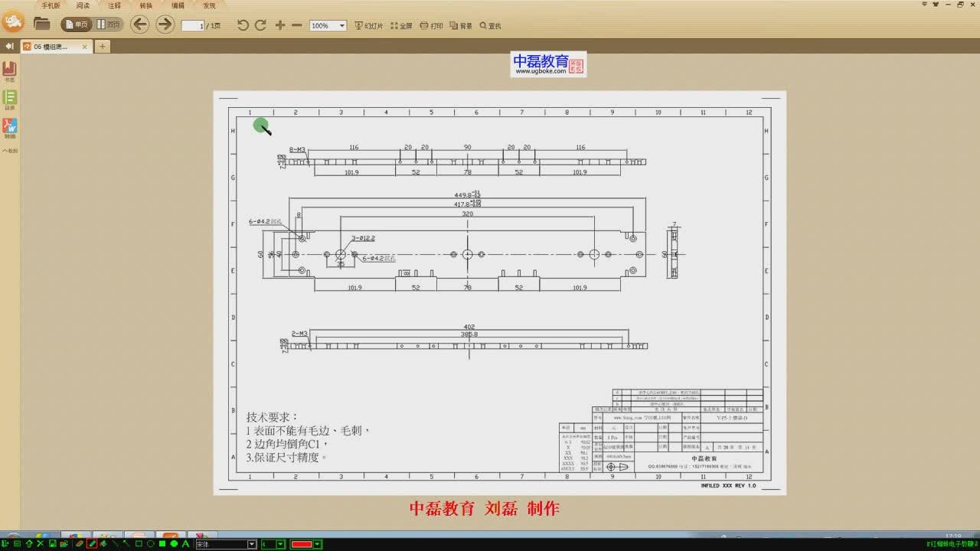Screen dimensions: 980x551
Task: Zoom in using the plus icon
Action: click(280, 25)
